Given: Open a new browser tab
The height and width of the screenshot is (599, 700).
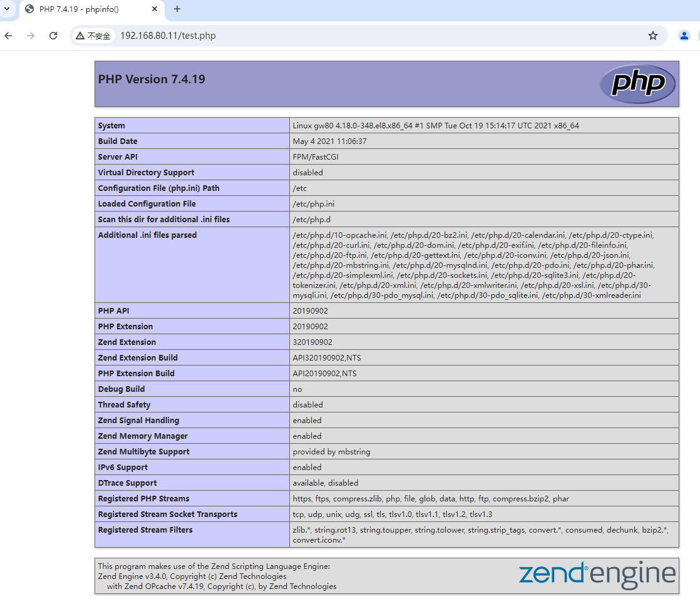Looking at the screenshot, I should click(x=177, y=9).
